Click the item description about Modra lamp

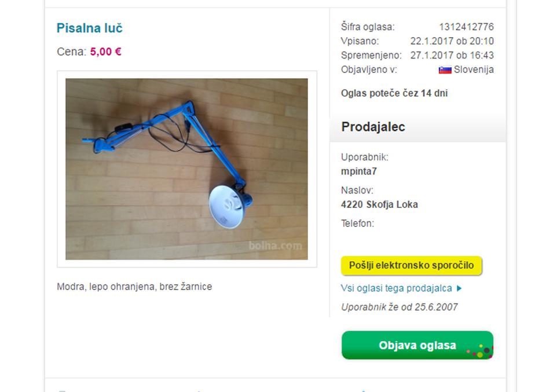click(134, 287)
